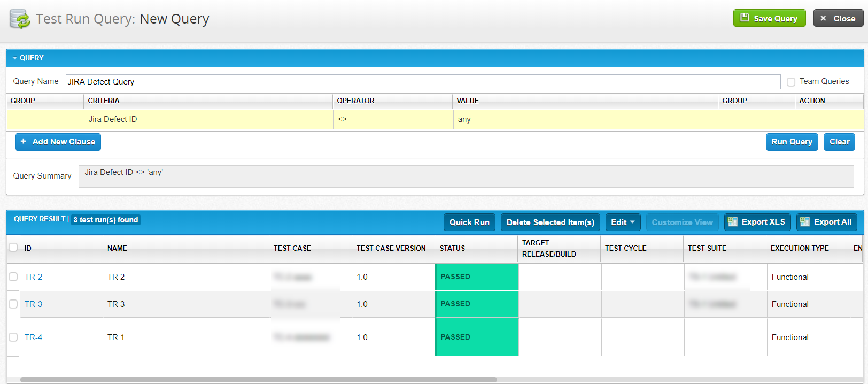Check the select-all checkbox in results header
The width and height of the screenshot is (868, 384).
(13, 248)
